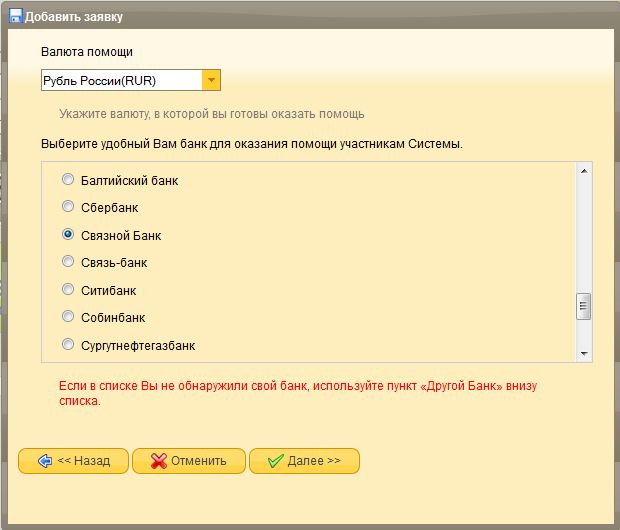
Task: Click the Рубль России(RUR) combo box field
Action: (x=131, y=80)
